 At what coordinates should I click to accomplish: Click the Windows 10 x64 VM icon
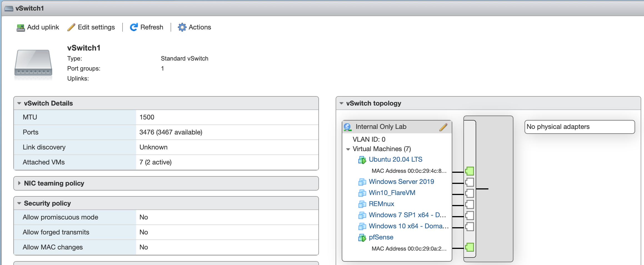pyautogui.click(x=362, y=226)
